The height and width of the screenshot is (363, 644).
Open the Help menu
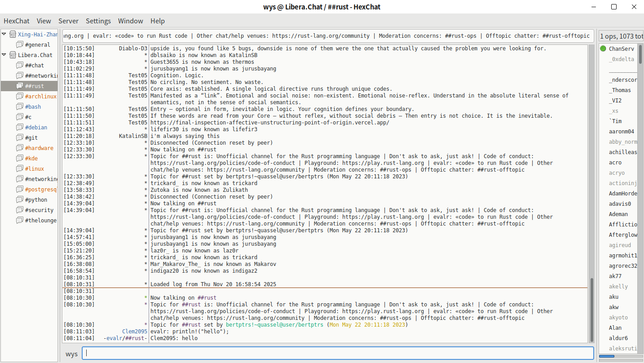coord(158,21)
